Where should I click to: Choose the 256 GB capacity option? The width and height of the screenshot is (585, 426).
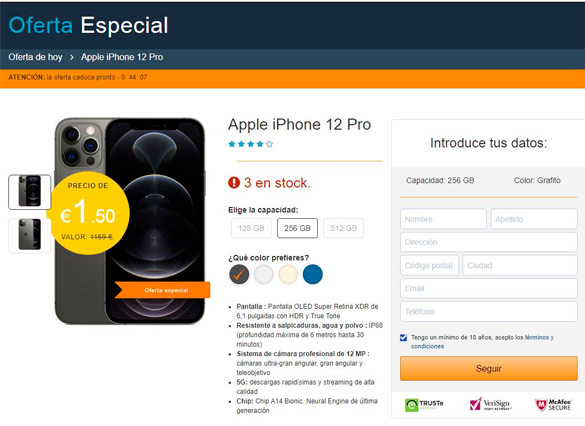pos(297,228)
